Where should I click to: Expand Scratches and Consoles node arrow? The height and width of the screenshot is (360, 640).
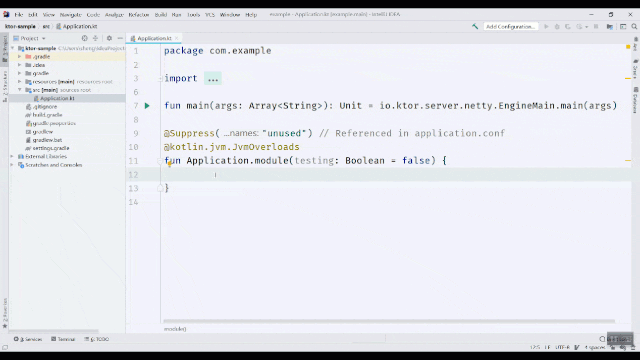coord(12,165)
